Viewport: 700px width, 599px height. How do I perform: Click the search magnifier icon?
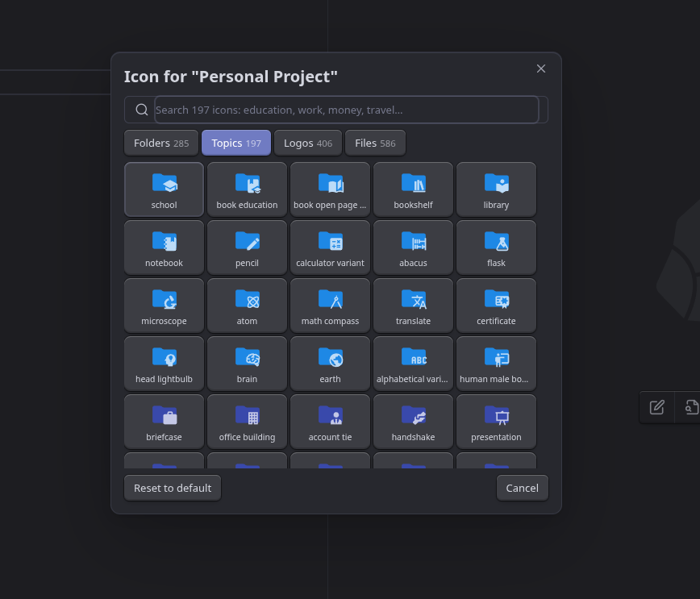(141, 110)
